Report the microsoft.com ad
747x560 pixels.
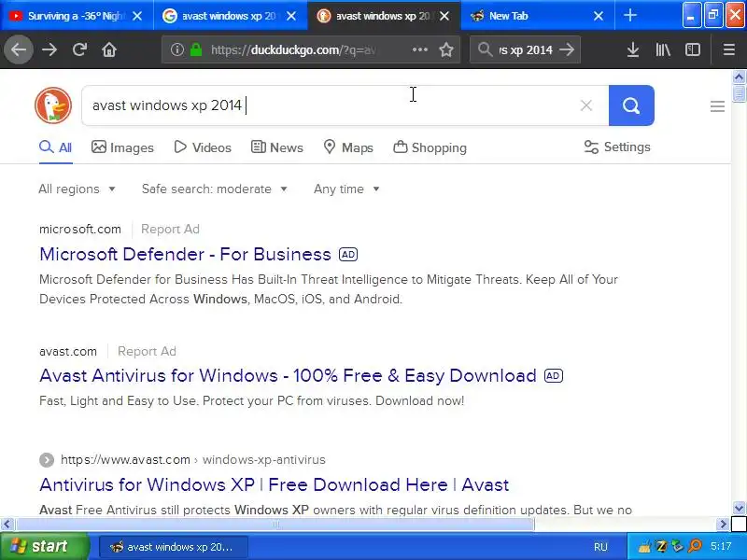pyautogui.click(x=170, y=229)
